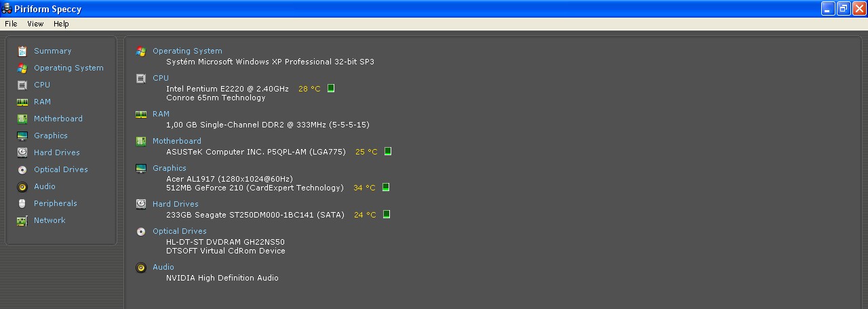The image size is (868, 309).
Task: Click the green hard drive temperature indicator next to 24 °C
Action: coord(387,215)
